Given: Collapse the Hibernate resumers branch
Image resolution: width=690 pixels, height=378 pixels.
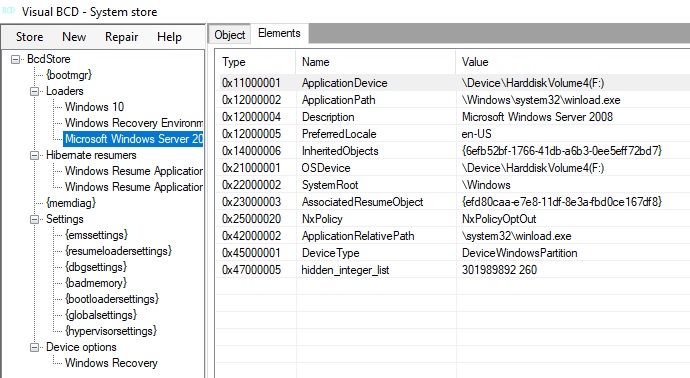Looking at the screenshot, I should pos(34,155).
